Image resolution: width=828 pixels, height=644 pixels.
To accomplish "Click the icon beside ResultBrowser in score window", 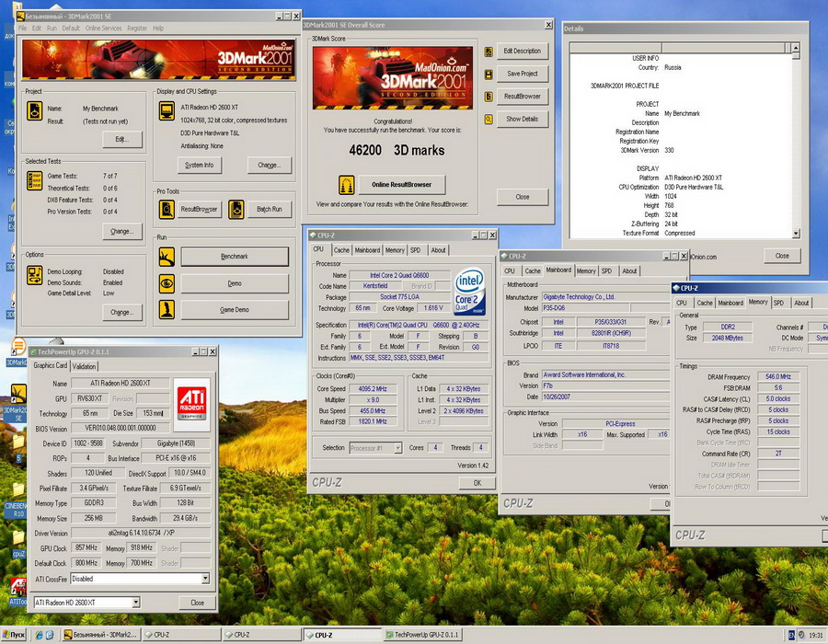I will coord(489,97).
